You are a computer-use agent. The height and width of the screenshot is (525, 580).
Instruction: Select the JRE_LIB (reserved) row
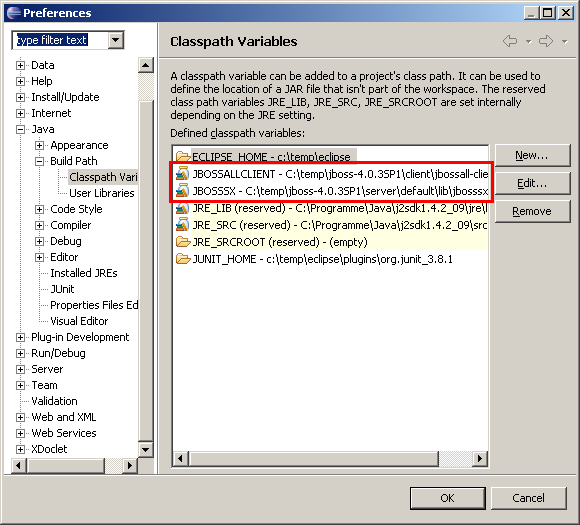point(331,208)
